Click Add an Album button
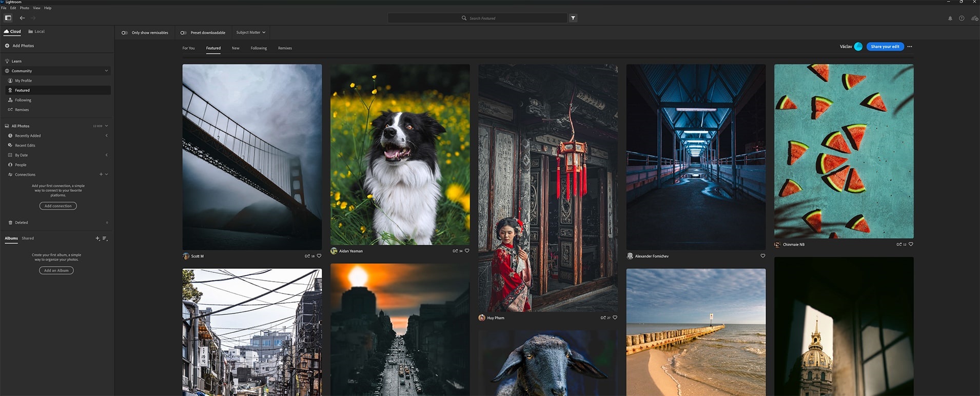980x396 pixels. (x=56, y=270)
